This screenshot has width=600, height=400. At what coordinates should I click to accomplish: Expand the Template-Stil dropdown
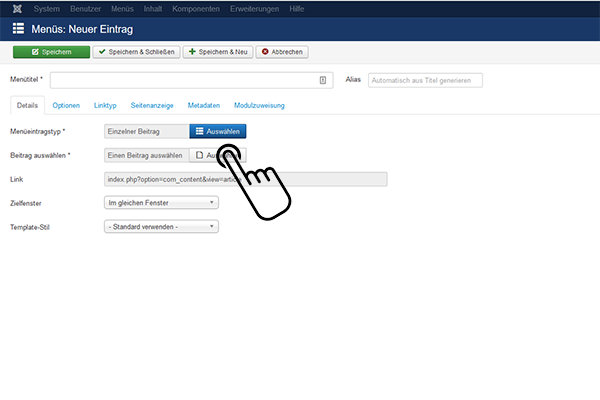[x=161, y=227]
